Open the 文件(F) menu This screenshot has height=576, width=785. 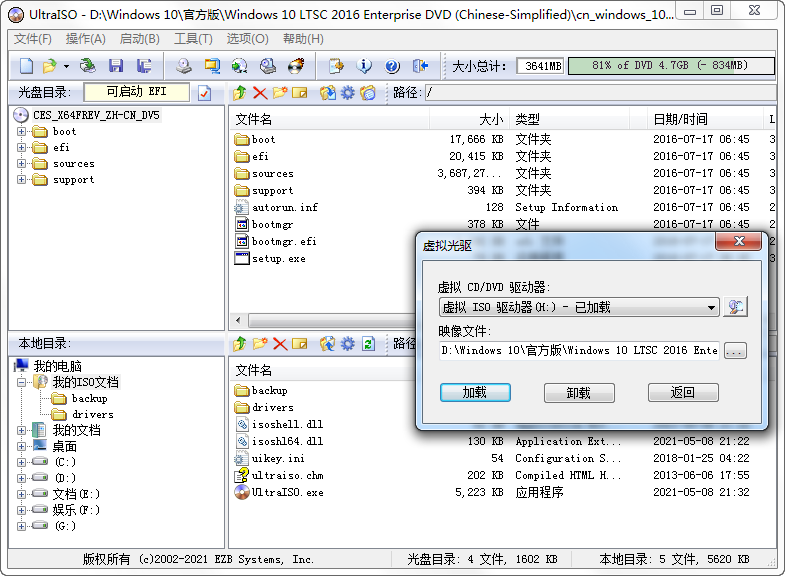[33, 39]
